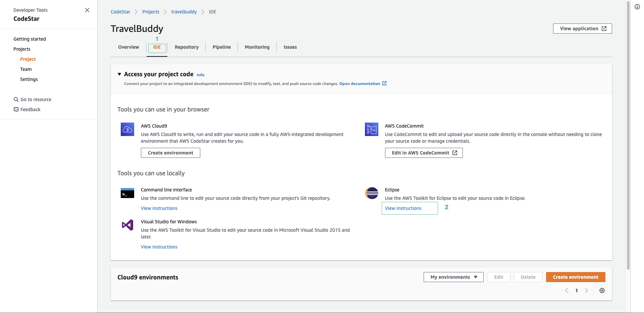Open View instructions for Eclipse
Screen dimensions: 644x313
[403, 208]
